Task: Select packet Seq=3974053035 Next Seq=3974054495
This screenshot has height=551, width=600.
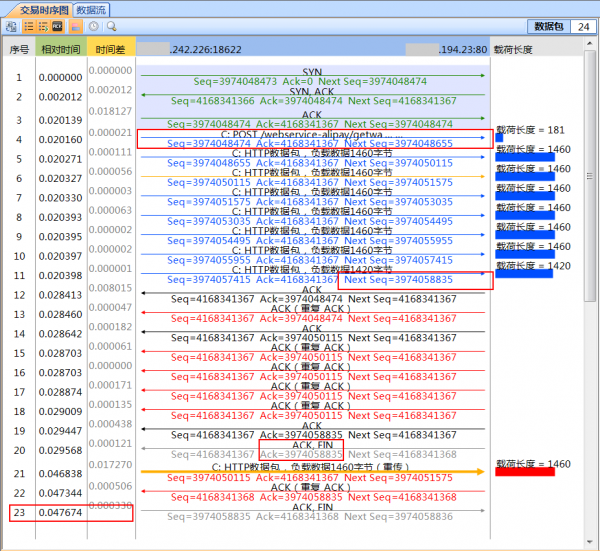Action: [x=313, y=217]
